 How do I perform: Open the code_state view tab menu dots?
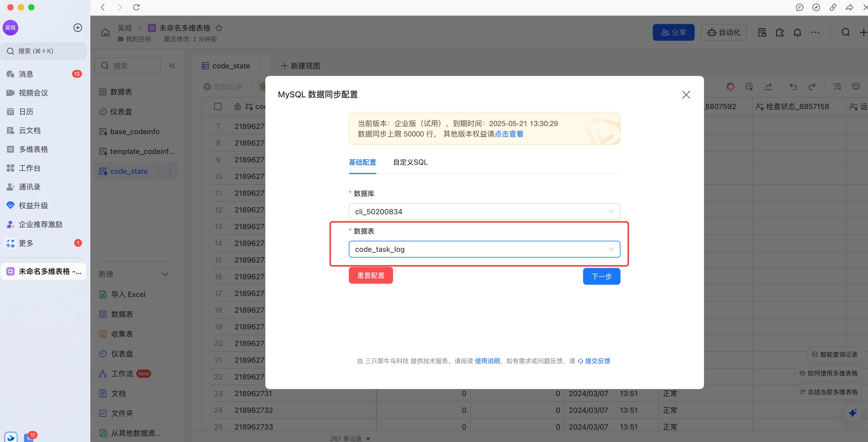click(x=260, y=66)
